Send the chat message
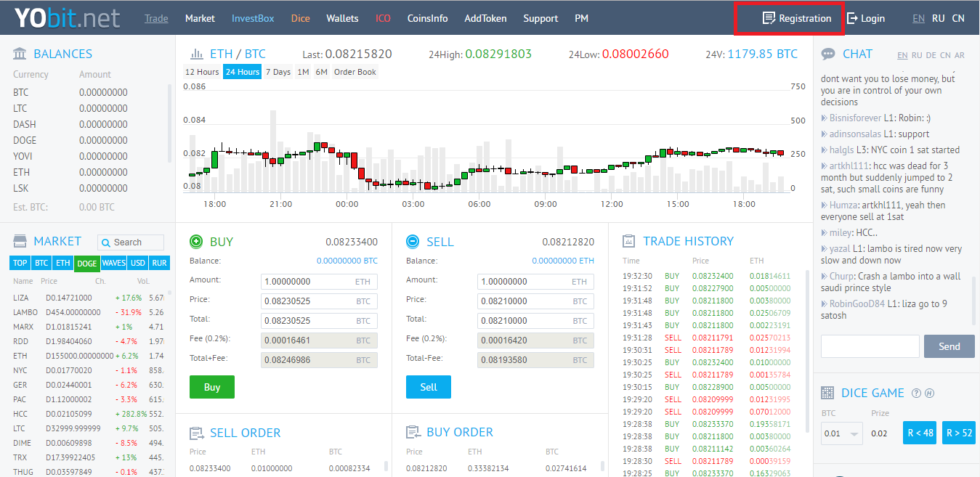 (x=949, y=346)
